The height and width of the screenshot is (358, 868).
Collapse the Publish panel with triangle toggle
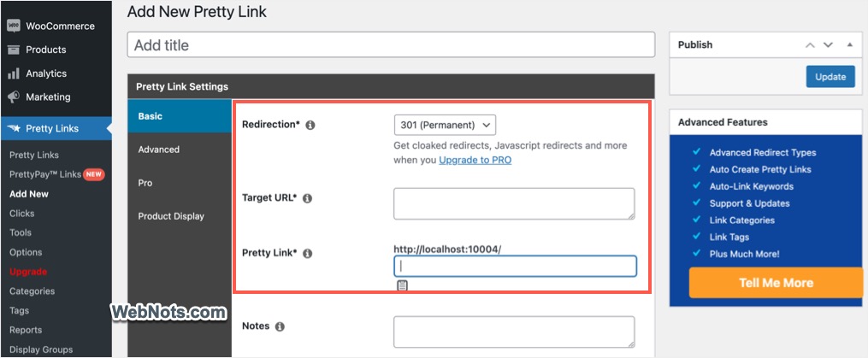click(x=849, y=44)
